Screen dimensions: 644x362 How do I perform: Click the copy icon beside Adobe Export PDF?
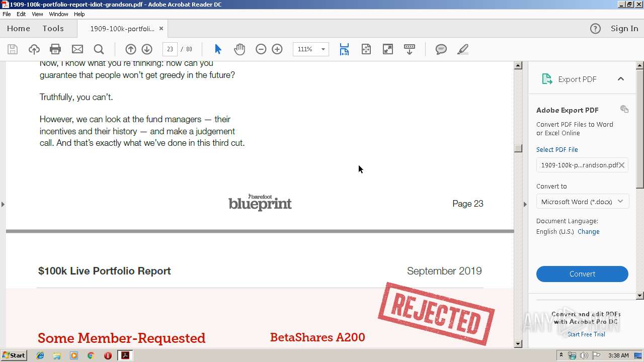pos(624,109)
